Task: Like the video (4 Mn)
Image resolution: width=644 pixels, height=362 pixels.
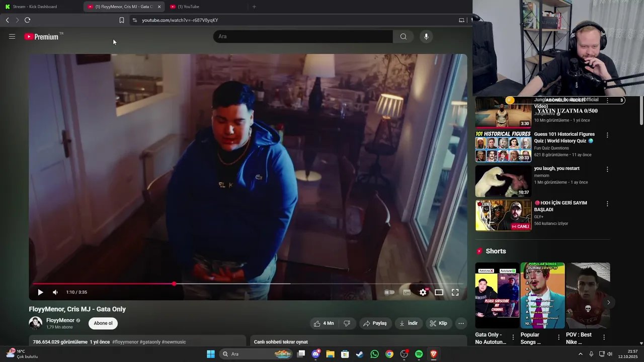Action: tap(323, 323)
